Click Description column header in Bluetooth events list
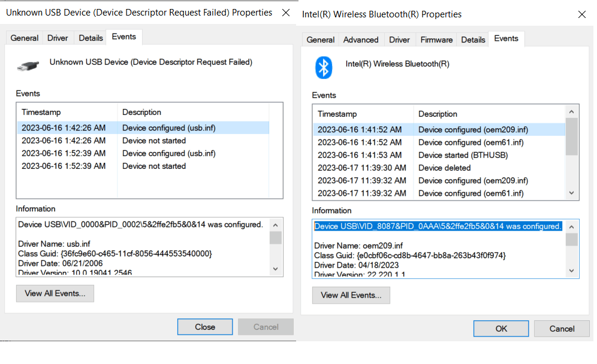The width and height of the screenshot is (597, 364). tap(489, 114)
